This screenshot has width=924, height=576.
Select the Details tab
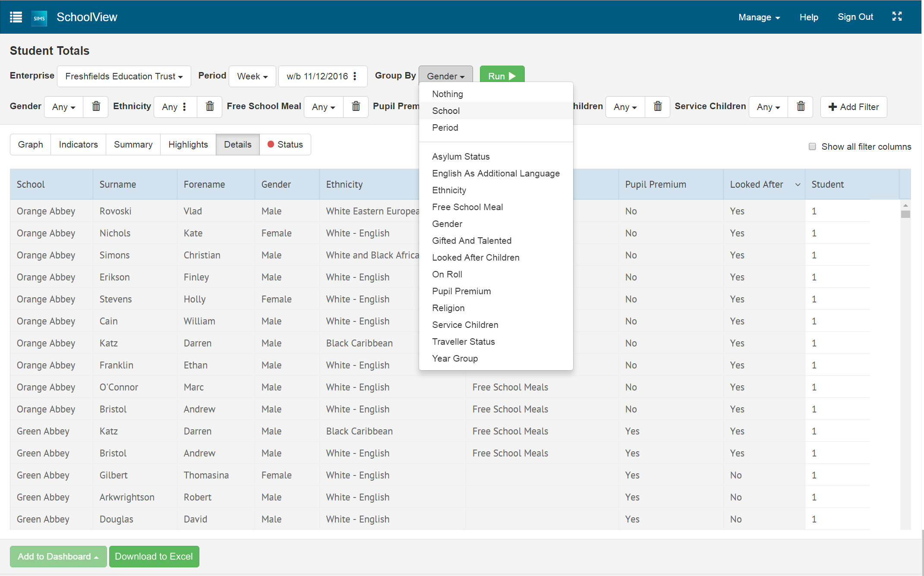point(238,145)
